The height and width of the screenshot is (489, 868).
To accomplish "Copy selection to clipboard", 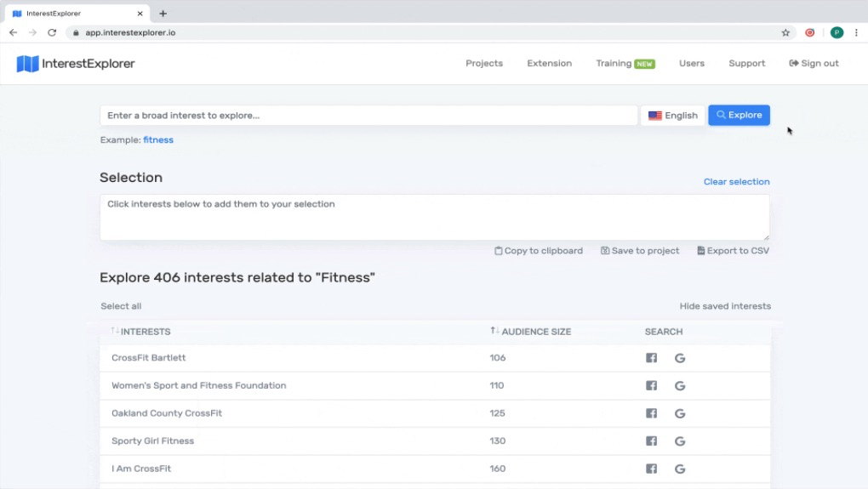I will (538, 251).
